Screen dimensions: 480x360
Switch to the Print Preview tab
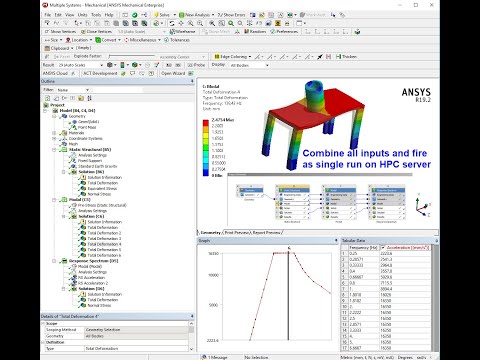click(x=236, y=232)
